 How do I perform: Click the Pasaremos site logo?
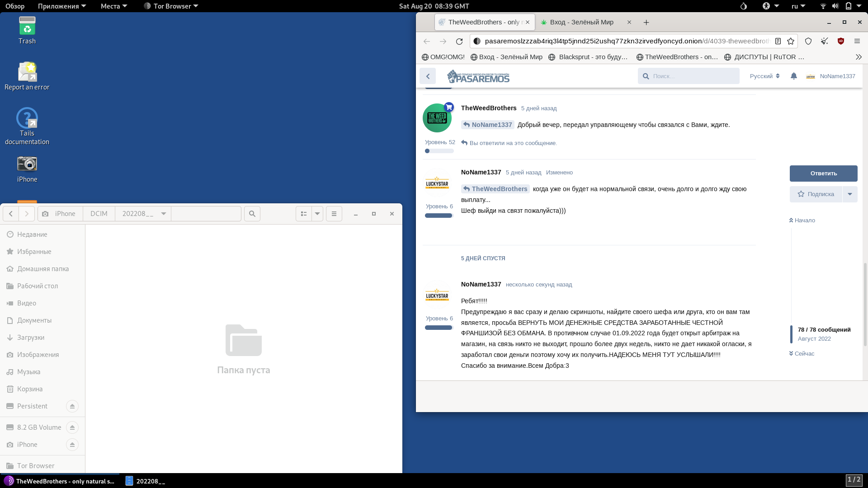478,76
